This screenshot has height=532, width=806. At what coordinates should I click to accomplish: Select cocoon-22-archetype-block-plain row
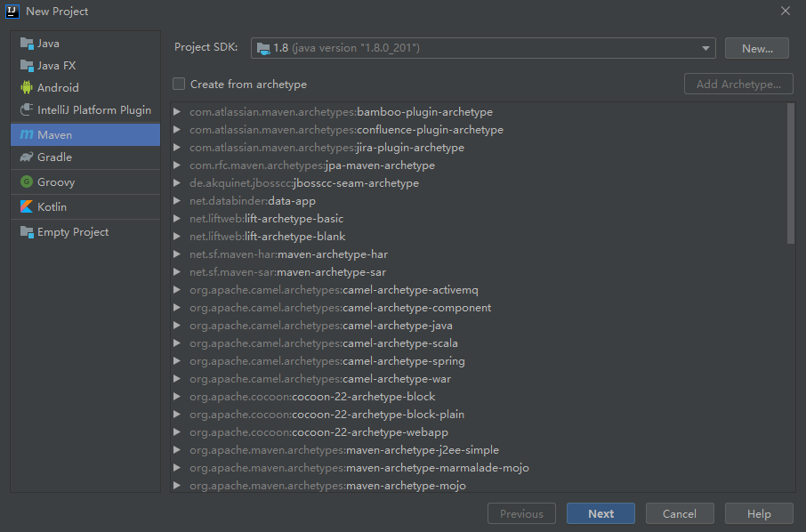pyautogui.click(x=479, y=415)
